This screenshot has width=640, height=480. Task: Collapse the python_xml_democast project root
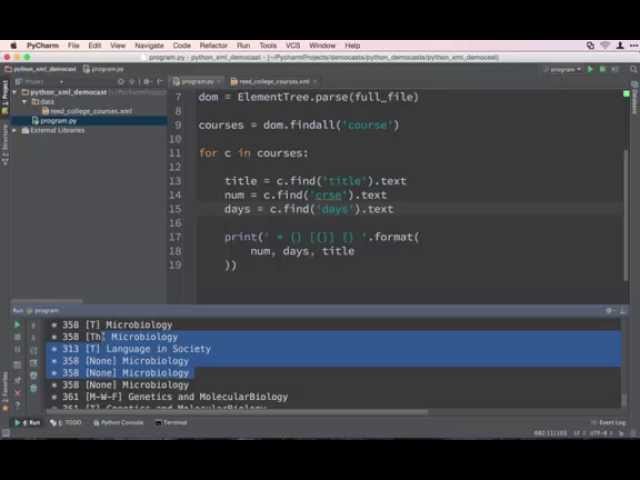coord(15,92)
